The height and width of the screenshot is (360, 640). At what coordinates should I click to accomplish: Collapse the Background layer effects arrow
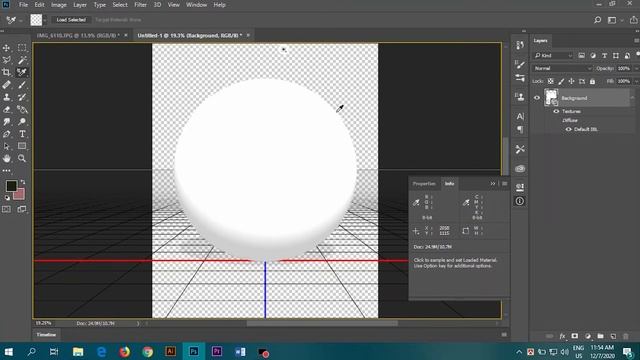tap(632, 98)
